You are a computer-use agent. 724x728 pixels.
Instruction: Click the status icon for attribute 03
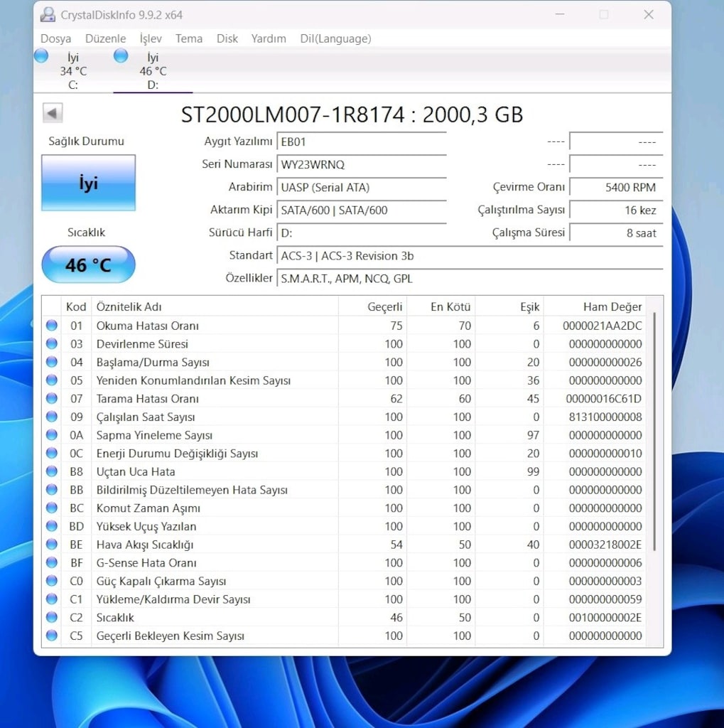(52, 343)
